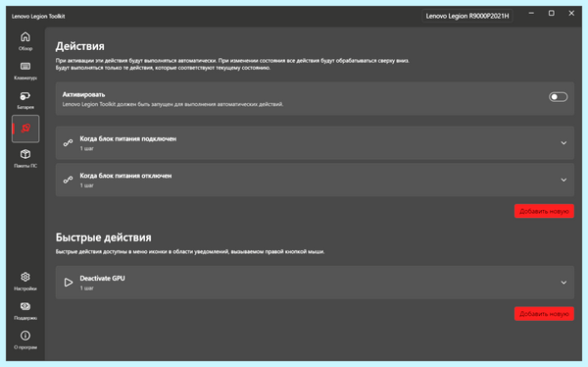This screenshot has width=588, height=367.
Task: Open the Клавиатура keyboard icon
Action: pos(25,66)
